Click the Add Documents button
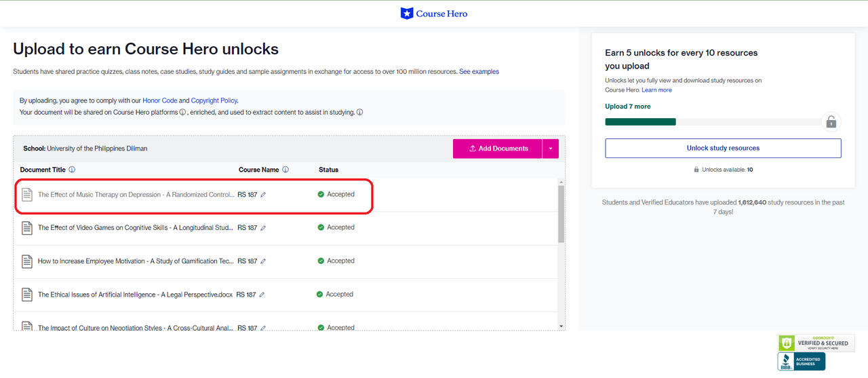This screenshot has height=378, width=868. pos(498,149)
